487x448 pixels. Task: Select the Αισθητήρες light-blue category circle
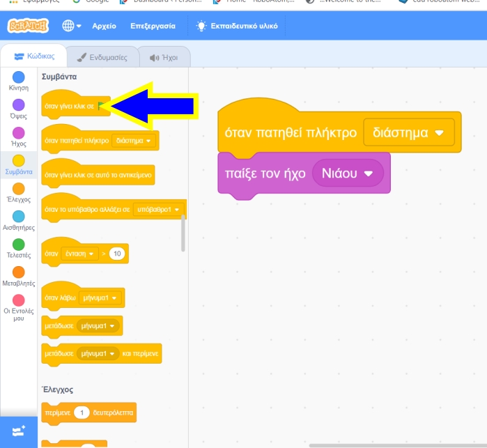(x=19, y=217)
